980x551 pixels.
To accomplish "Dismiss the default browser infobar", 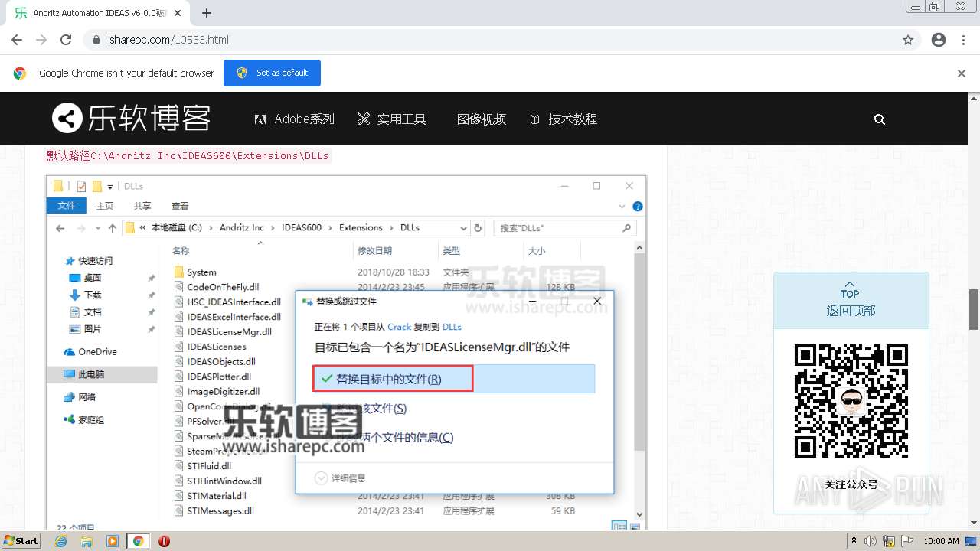I will click(x=962, y=73).
